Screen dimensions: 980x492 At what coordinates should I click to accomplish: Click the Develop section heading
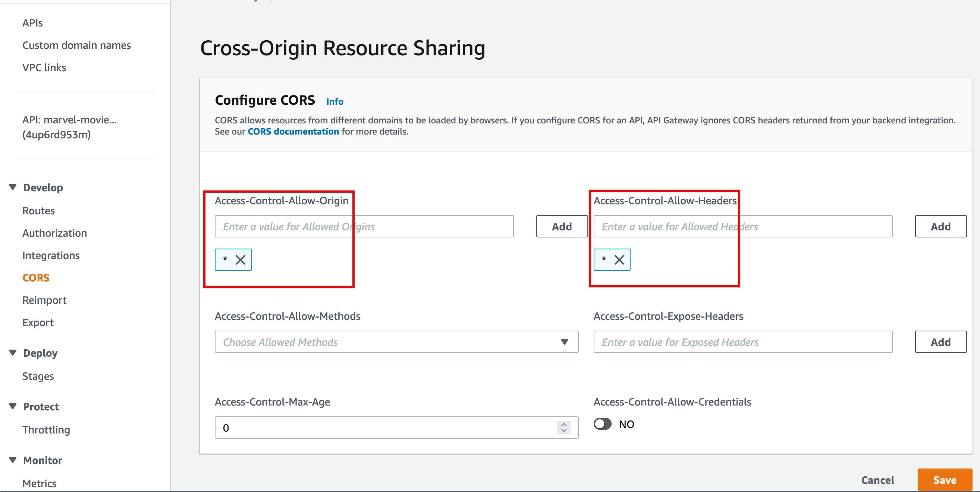coord(43,187)
